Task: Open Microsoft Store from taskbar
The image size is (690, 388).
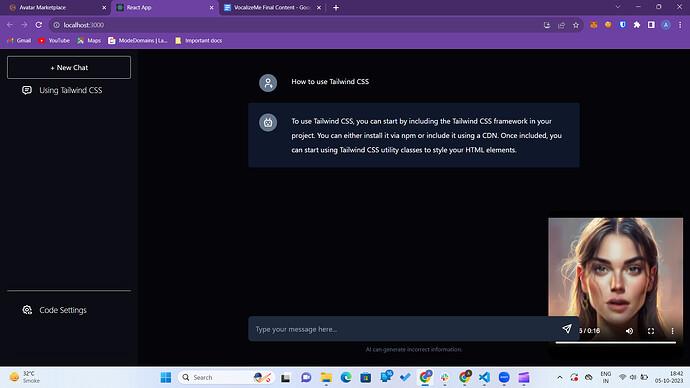Action: click(366, 377)
